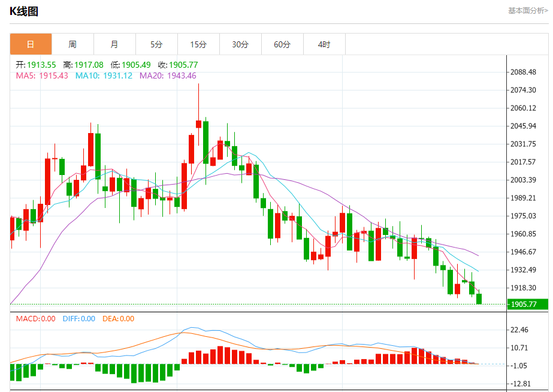The width and height of the screenshot is (553, 392).
Task: Click the 1932.49 price axis label
Action: pos(524,270)
